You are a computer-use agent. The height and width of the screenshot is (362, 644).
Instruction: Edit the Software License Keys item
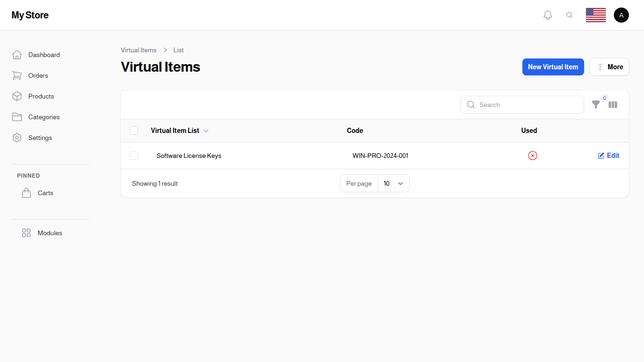[608, 156]
